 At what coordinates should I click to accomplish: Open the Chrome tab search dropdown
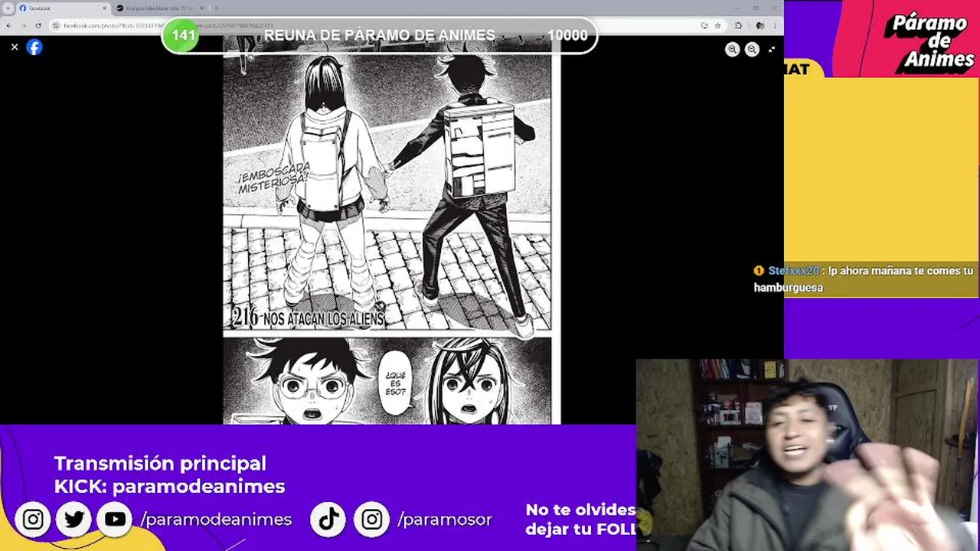point(8,8)
